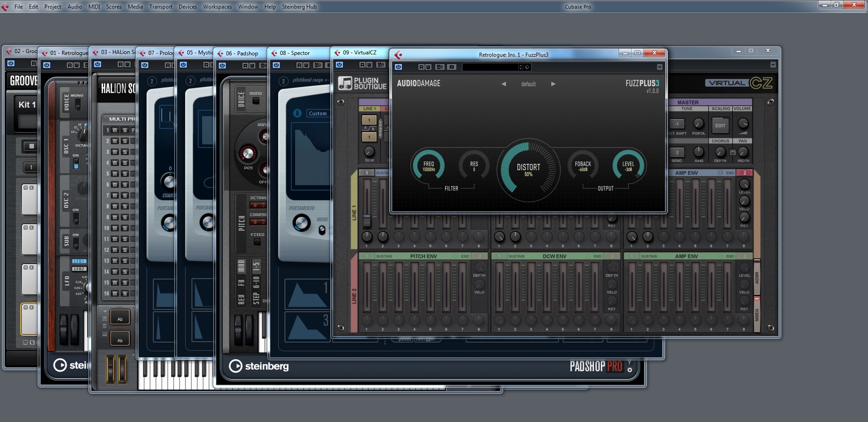Screen dimensions: 868x422
Task: Click the Padshop settings gear icon
Action: pyautogui.click(x=629, y=370)
